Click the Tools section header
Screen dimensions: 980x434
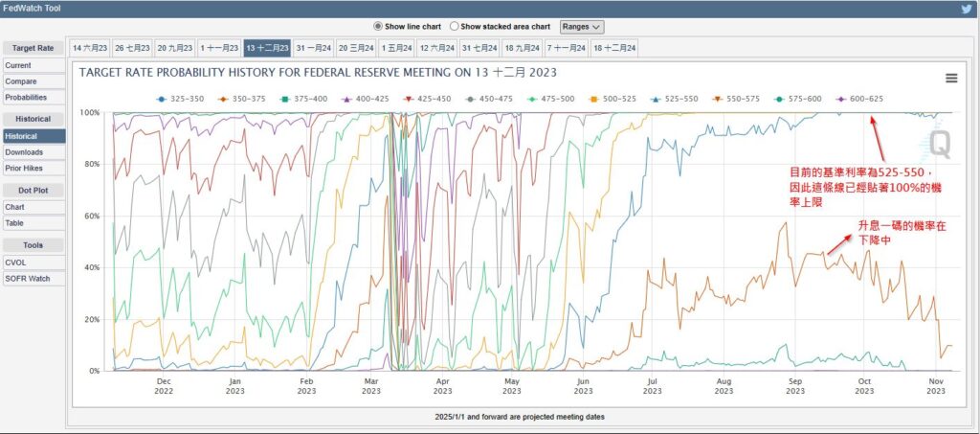pyautogui.click(x=33, y=246)
